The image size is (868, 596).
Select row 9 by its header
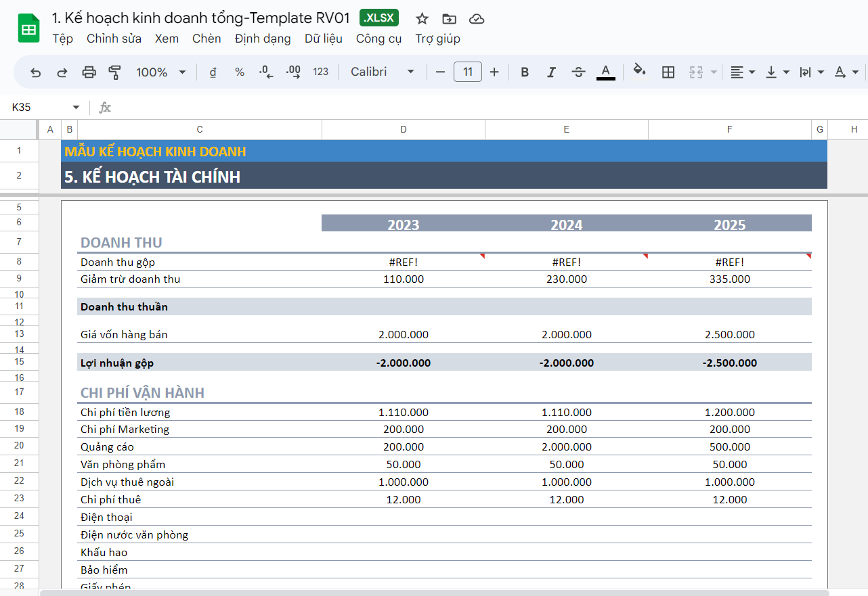coord(19,279)
